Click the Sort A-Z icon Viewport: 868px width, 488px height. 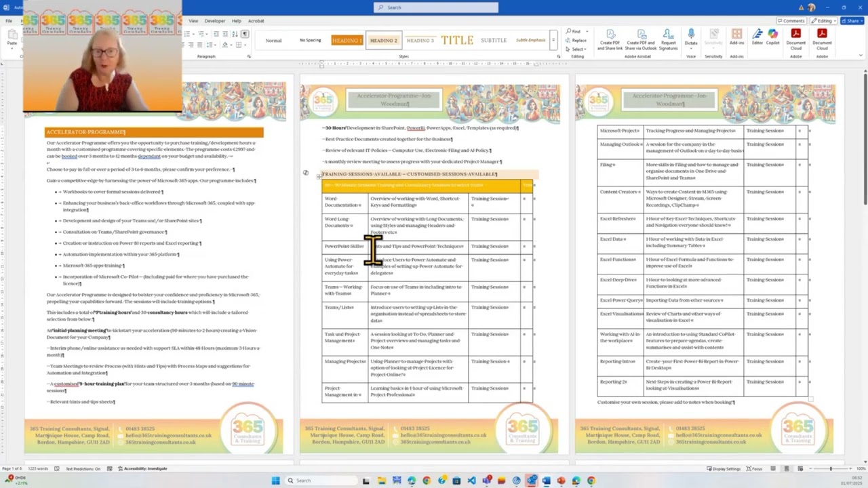point(234,34)
